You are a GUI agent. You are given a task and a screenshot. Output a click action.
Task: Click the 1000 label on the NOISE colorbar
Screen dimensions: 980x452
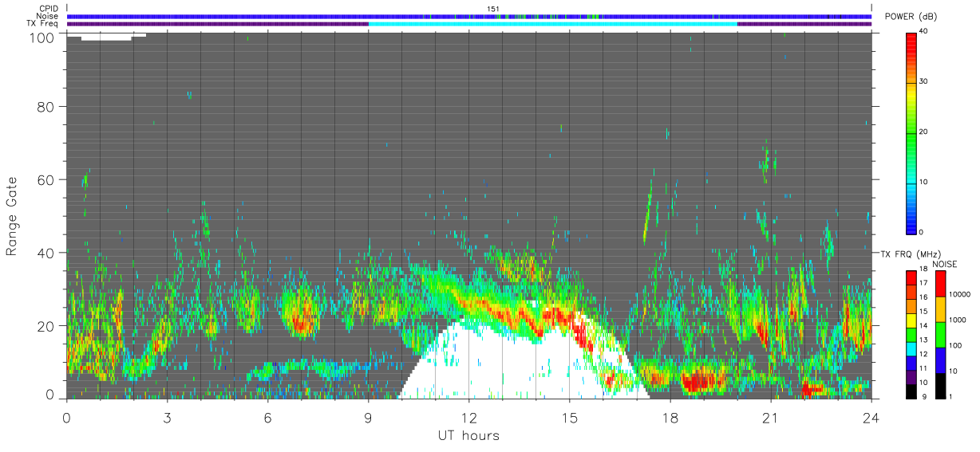click(958, 320)
